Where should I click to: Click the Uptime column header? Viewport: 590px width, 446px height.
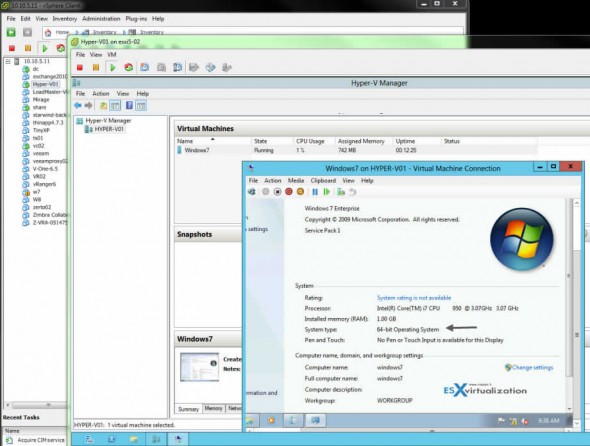(405, 141)
